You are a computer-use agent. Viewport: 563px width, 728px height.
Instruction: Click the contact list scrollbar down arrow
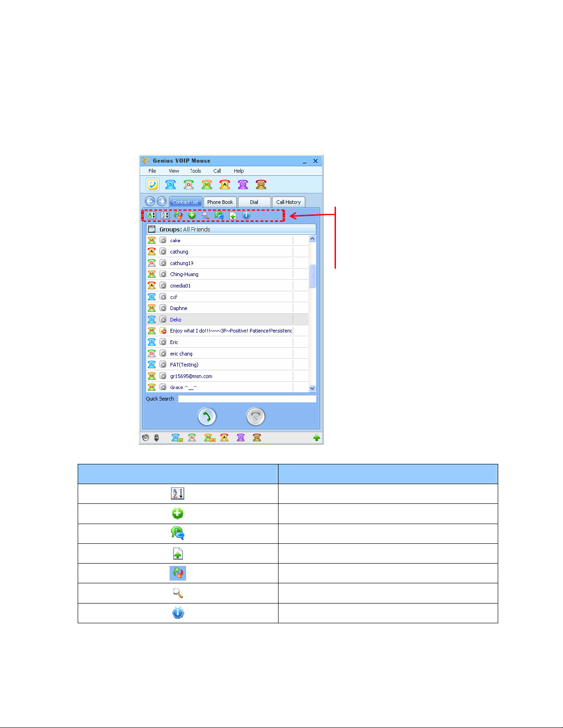click(x=313, y=388)
